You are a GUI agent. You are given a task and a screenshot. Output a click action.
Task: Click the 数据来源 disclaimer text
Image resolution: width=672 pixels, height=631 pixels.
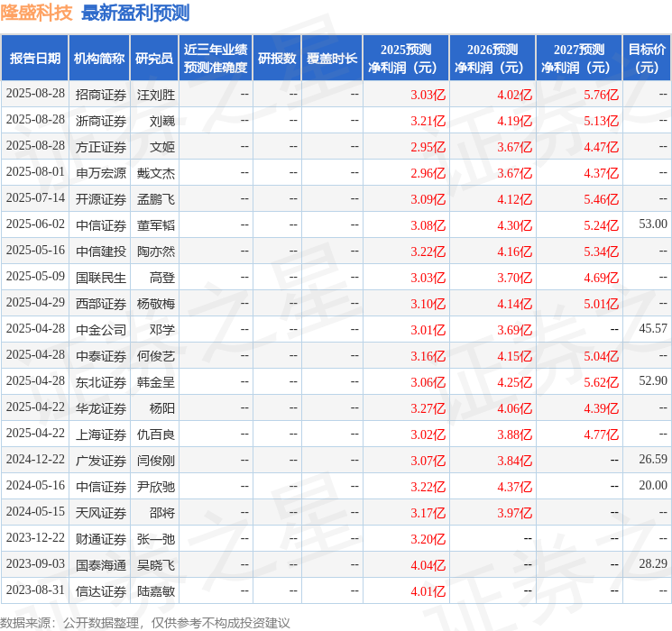point(145,622)
